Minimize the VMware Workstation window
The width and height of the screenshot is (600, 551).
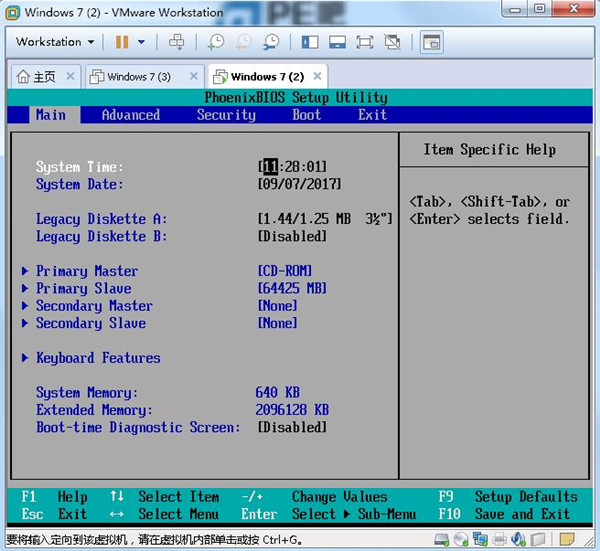(x=515, y=9)
